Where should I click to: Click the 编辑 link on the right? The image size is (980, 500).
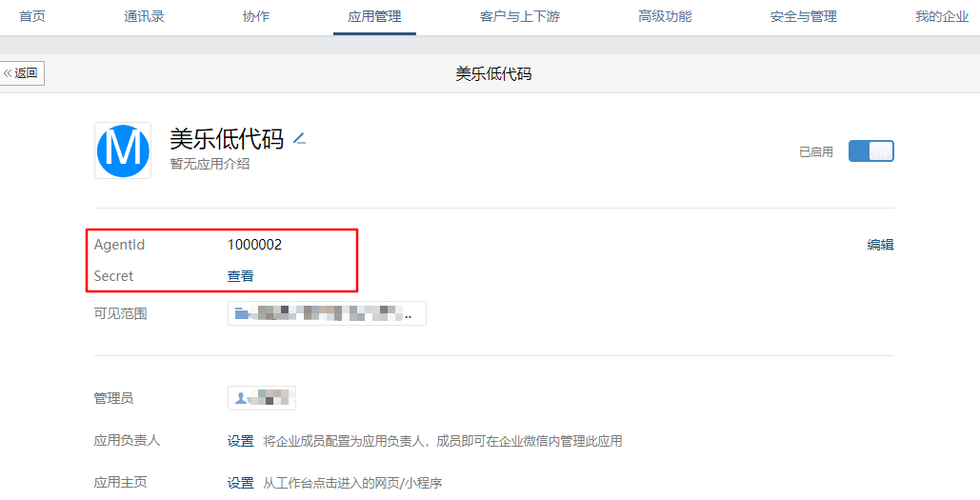[880, 245]
